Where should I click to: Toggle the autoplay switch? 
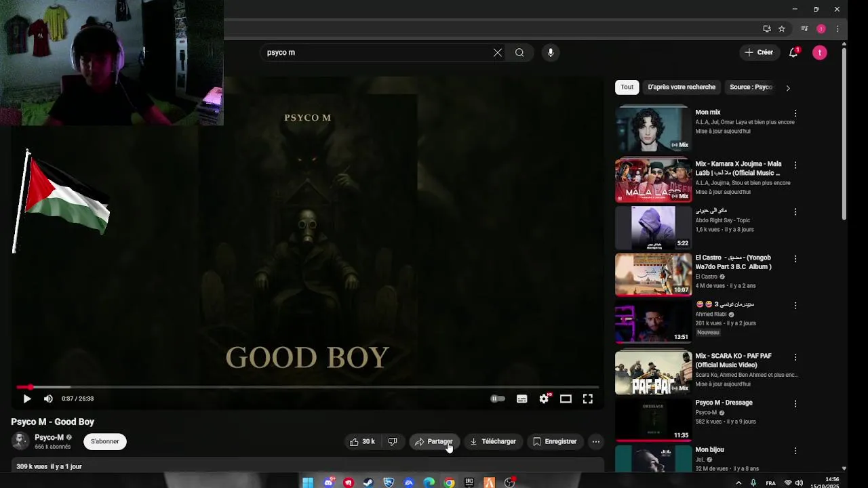498,399
